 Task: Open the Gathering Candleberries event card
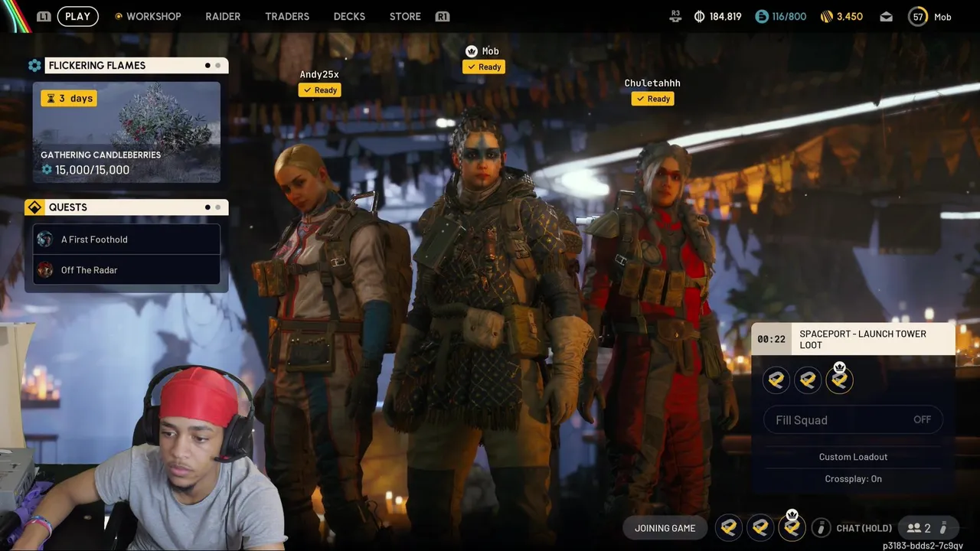click(x=126, y=132)
